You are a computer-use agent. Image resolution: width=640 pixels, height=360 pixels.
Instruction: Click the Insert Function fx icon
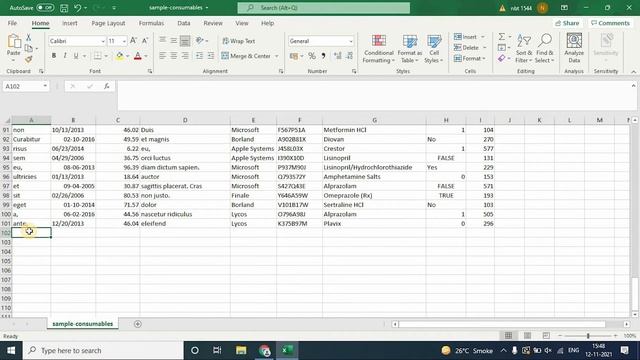tap(107, 86)
